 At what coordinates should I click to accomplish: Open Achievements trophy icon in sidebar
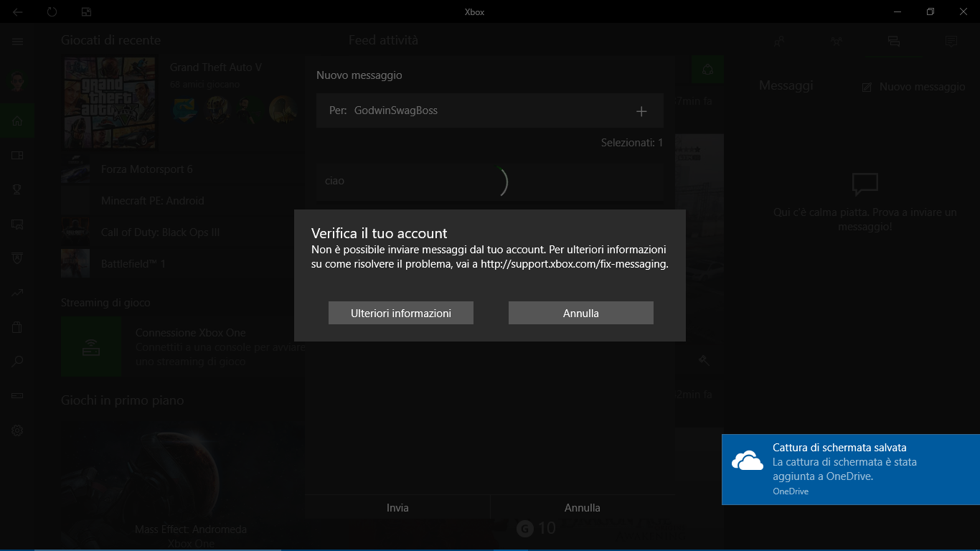point(18,189)
